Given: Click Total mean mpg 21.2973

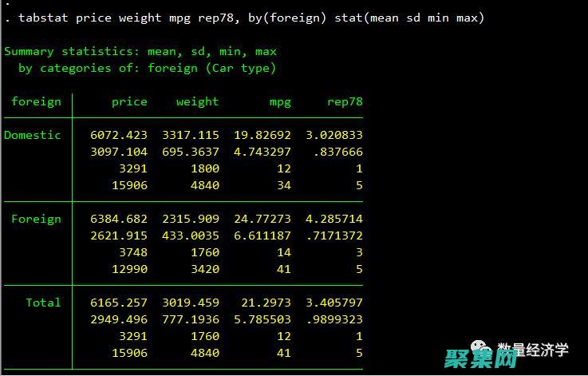Looking at the screenshot, I should (266, 303).
